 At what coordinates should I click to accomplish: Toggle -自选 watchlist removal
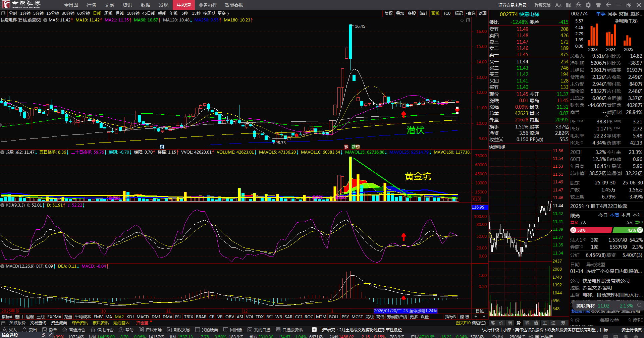click(x=471, y=13)
